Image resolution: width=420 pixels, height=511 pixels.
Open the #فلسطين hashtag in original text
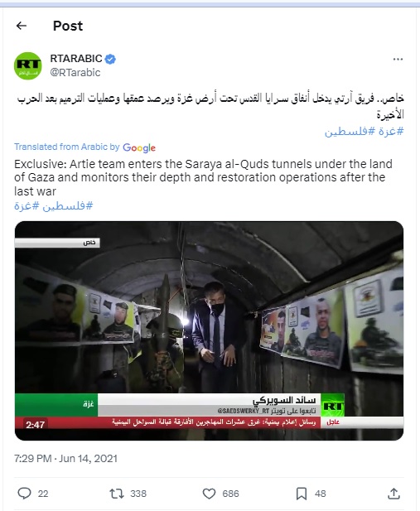click(350, 132)
